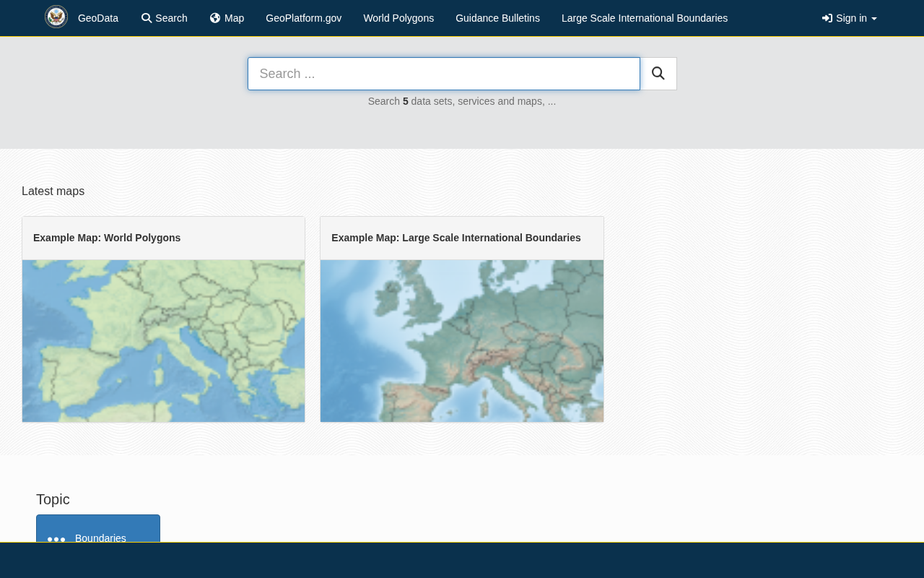Open the GeoData home link
Viewport: 924px width, 578px height.
98,18
